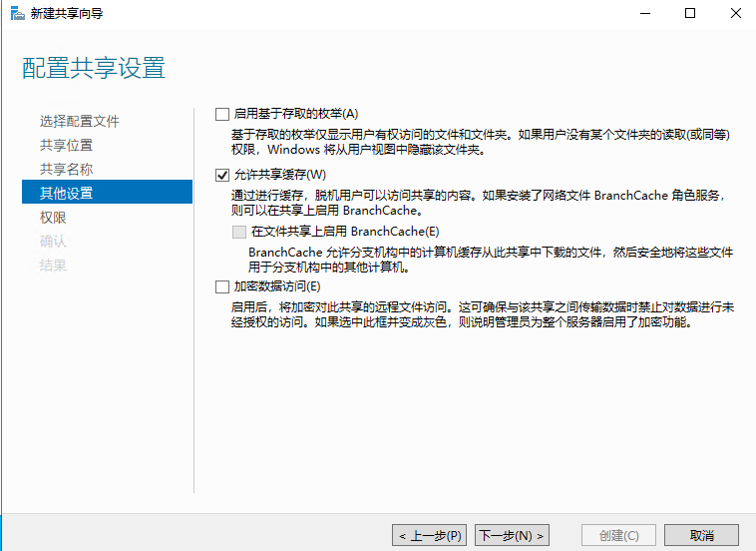Image resolution: width=756 pixels, height=551 pixels.
Task: Select the highlighted 其他设置 step
Action: coord(67,193)
